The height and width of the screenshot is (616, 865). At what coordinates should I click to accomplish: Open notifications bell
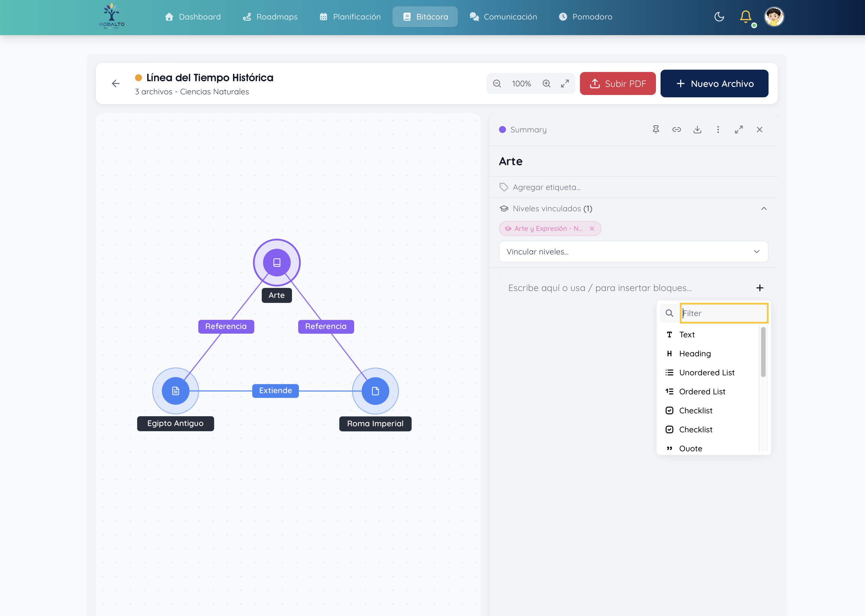(x=746, y=17)
